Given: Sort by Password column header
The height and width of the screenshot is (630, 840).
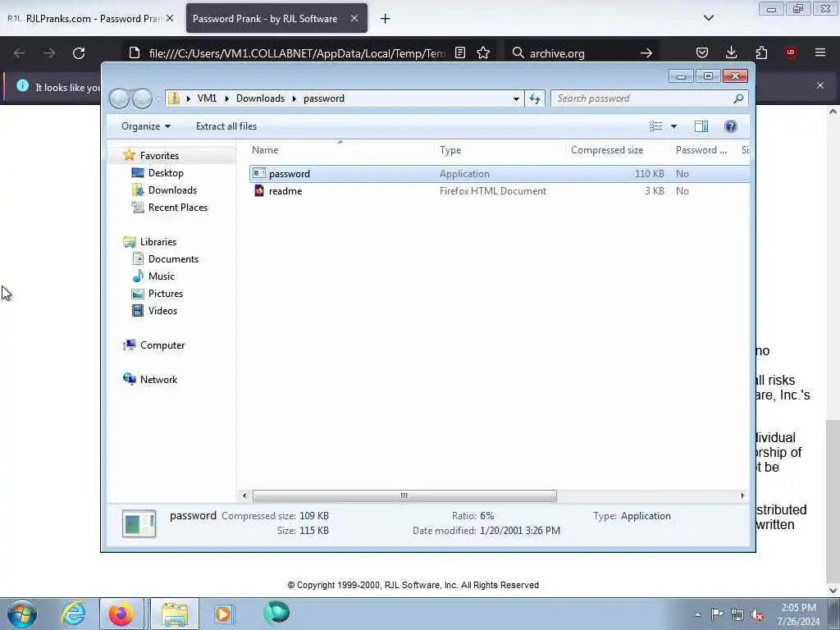Looking at the screenshot, I should [701, 150].
